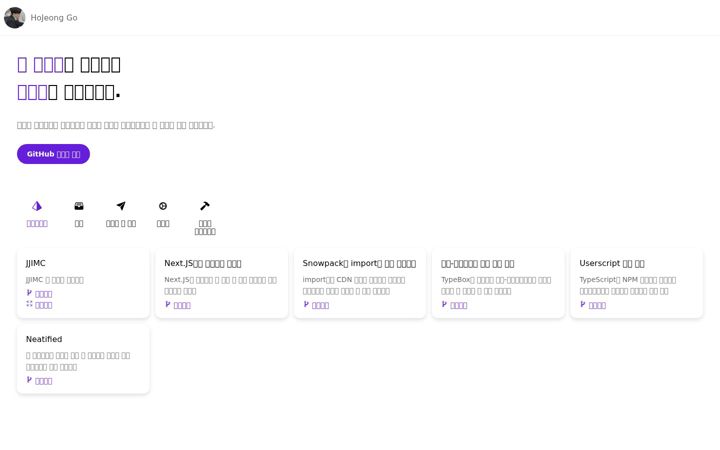
Task: Open the circular clock icon tab
Action: [x=163, y=214]
